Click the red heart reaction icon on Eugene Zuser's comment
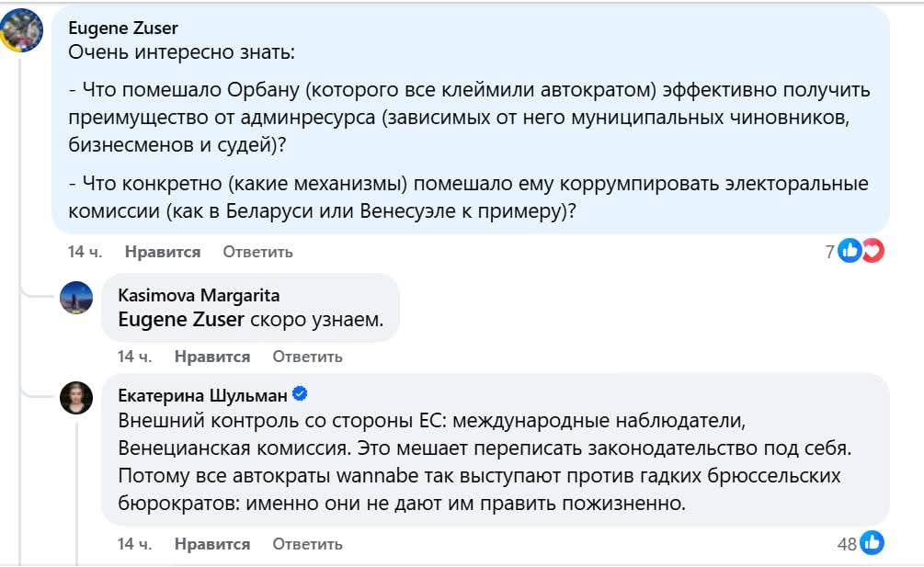 [x=872, y=250]
